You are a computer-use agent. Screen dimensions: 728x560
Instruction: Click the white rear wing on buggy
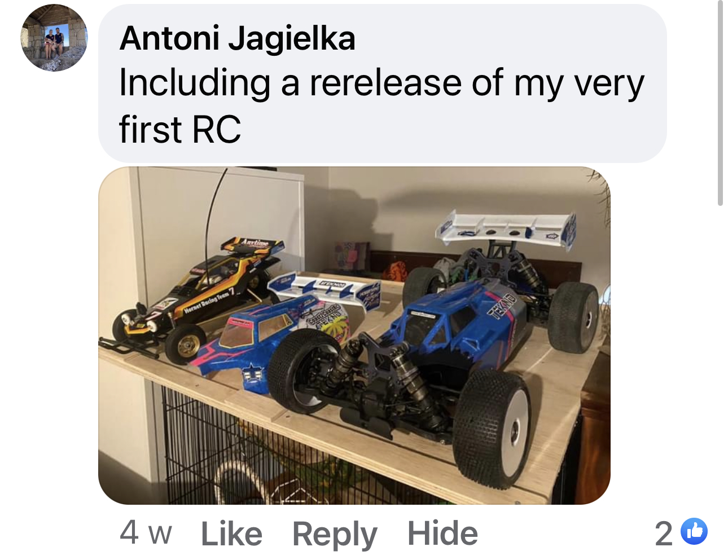506,228
